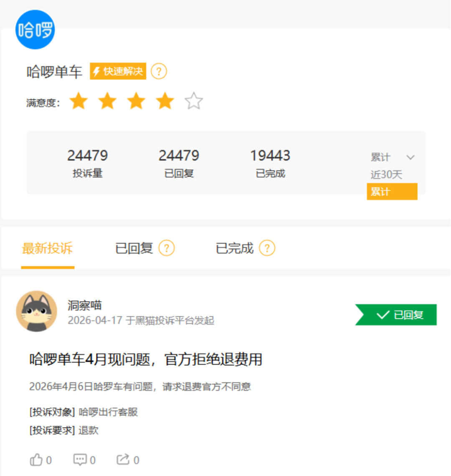Click the 快速解决 lightning badge
The height and width of the screenshot is (476, 451).
[x=118, y=71]
